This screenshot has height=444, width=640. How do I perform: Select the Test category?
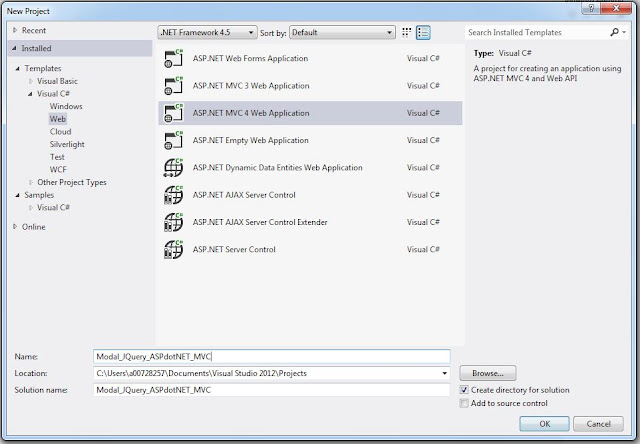57,157
